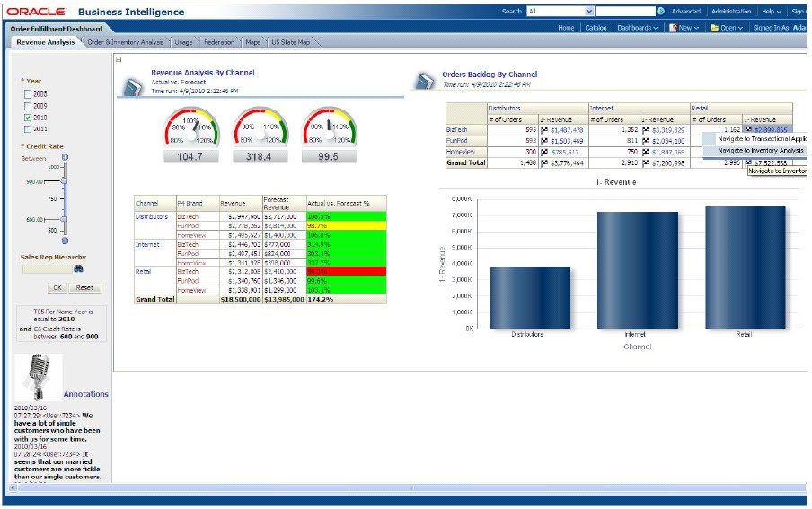Viewport: 812px width, 509px height.
Task: Click the upper Credit Rate slider handle at 900
Action: click(64, 181)
